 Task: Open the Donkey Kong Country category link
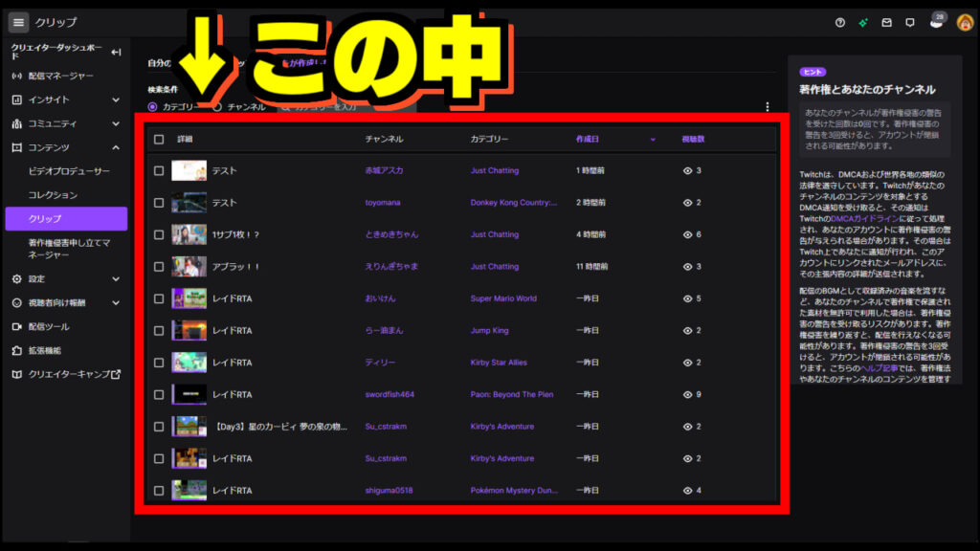[513, 203]
